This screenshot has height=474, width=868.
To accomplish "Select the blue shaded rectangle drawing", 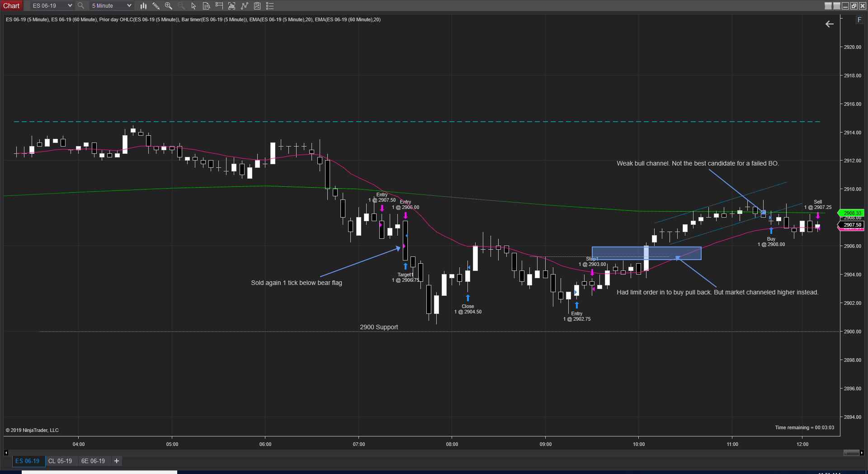I will [646, 253].
